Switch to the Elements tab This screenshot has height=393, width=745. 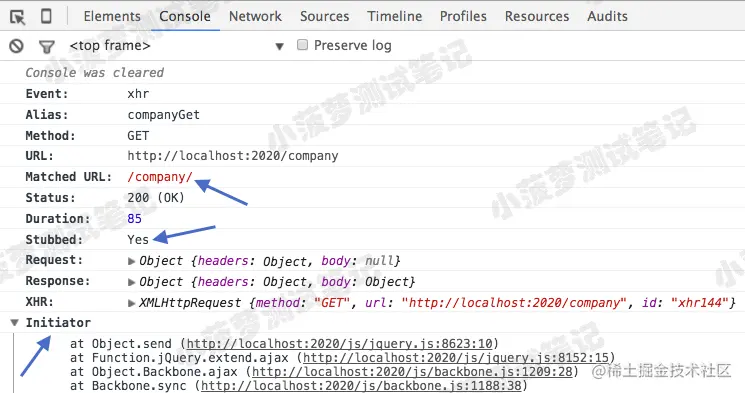tap(112, 16)
